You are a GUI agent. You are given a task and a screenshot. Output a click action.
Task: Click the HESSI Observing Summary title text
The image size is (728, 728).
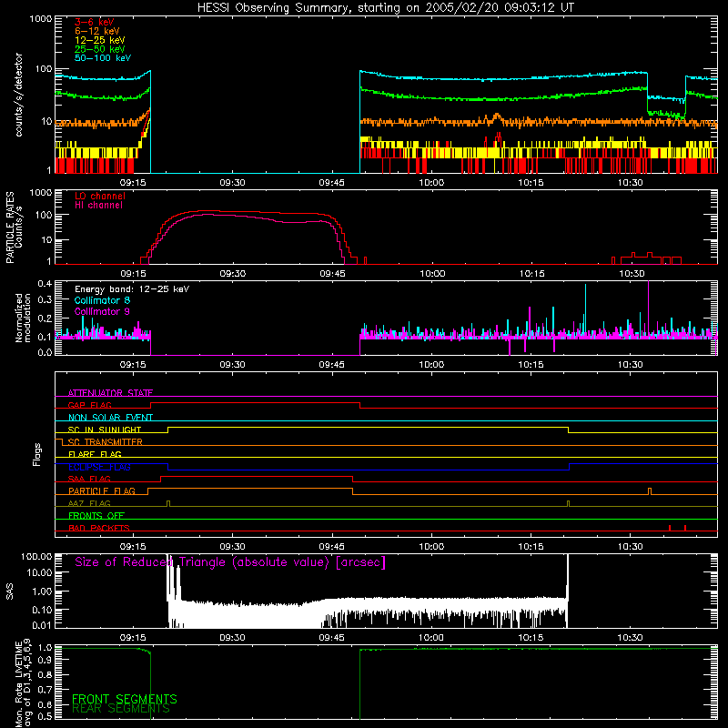point(385,8)
